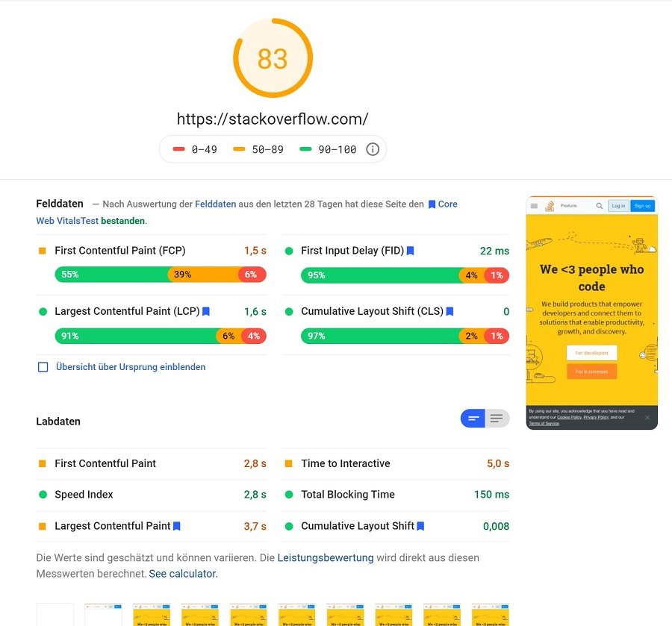This screenshot has width=672, height=626.
Task: Open the Felddaten link
Action: [216, 204]
